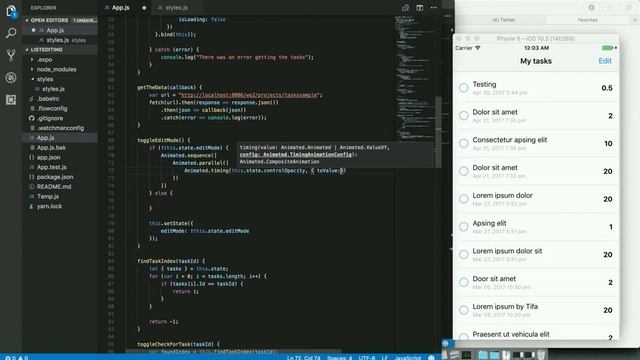Image resolution: width=640 pixels, height=360 pixels.
Task: Open the Explorer view in activity bar
Action: [x=11, y=11]
